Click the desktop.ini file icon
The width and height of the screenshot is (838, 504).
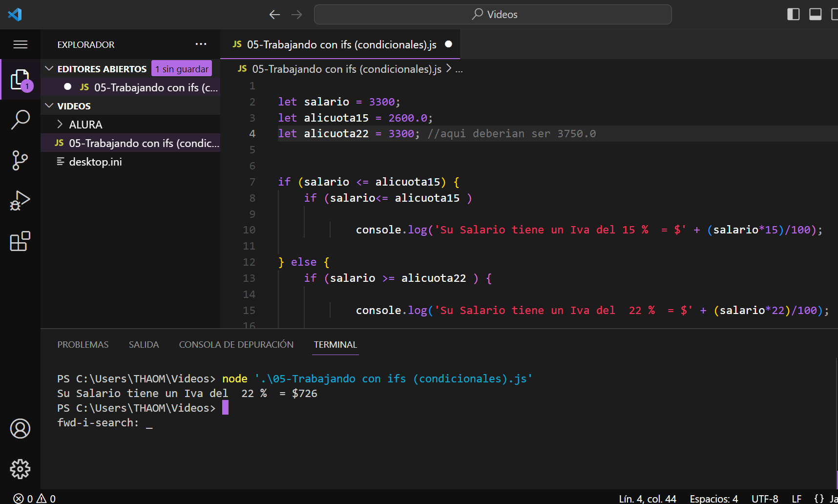coord(61,162)
